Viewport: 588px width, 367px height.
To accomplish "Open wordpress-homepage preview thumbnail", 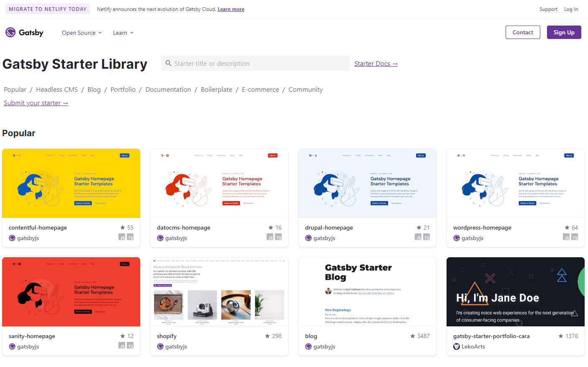I will point(516,183).
